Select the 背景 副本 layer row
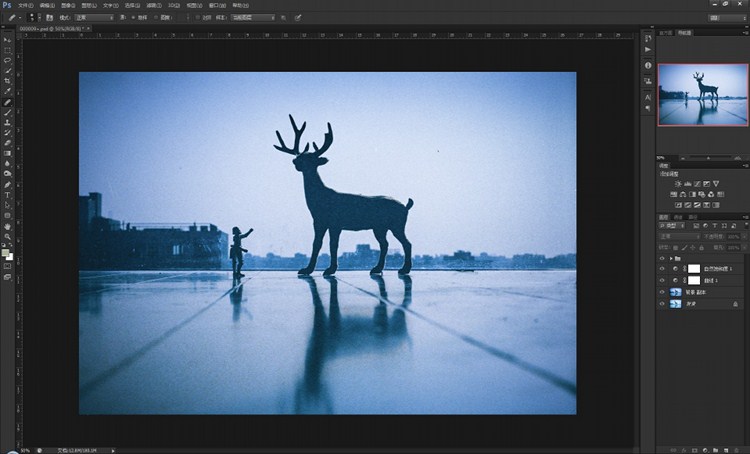750x454 pixels. [702, 292]
